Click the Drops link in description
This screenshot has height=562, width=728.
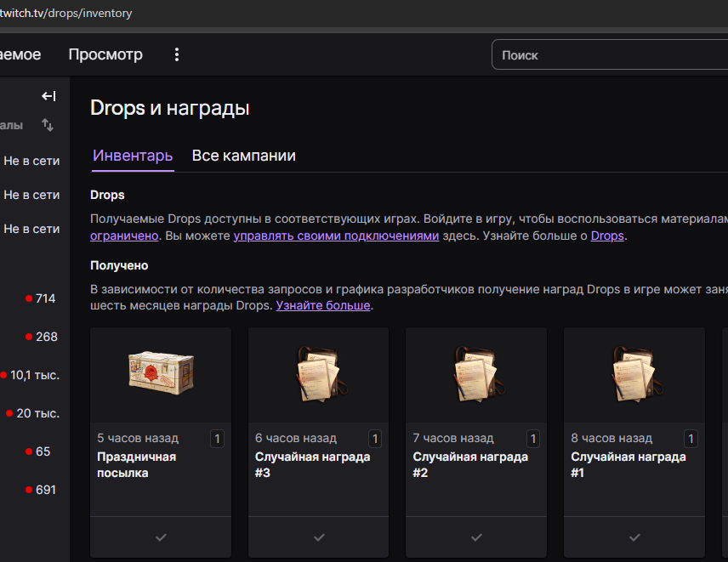coord(607,236)
